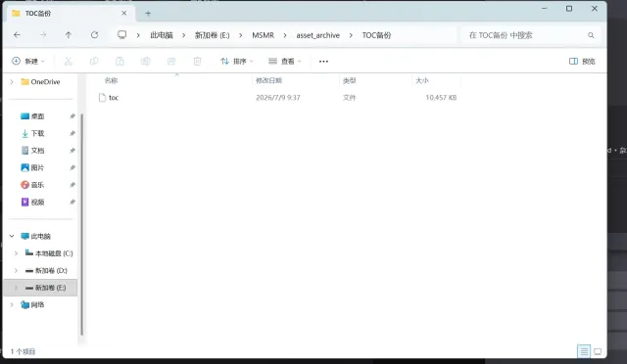
Task: Open the 排序 sort dropdown
Action: [x=237, y=61]
